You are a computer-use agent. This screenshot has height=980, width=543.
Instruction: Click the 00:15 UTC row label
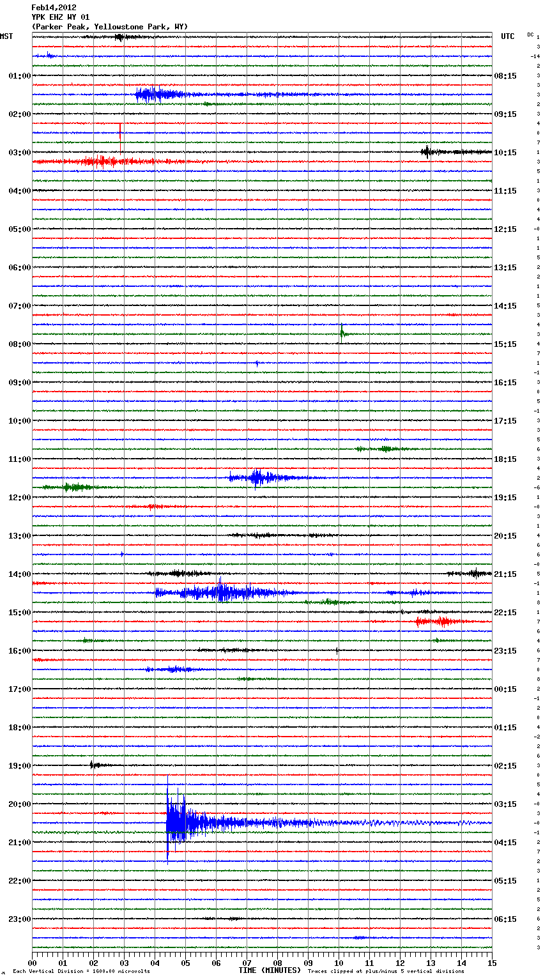click(x=505, y=689)
